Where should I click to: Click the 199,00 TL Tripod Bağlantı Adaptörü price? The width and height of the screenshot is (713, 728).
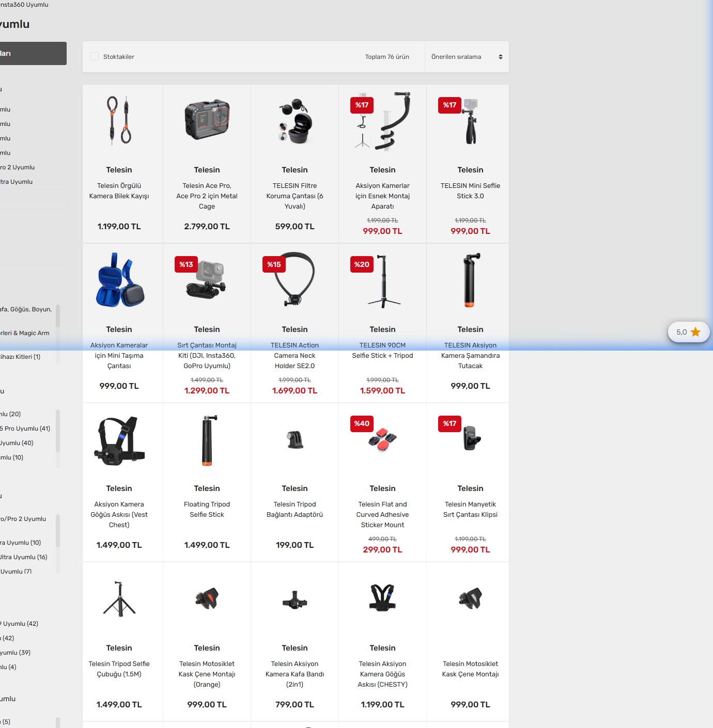[x=295, y=545]
